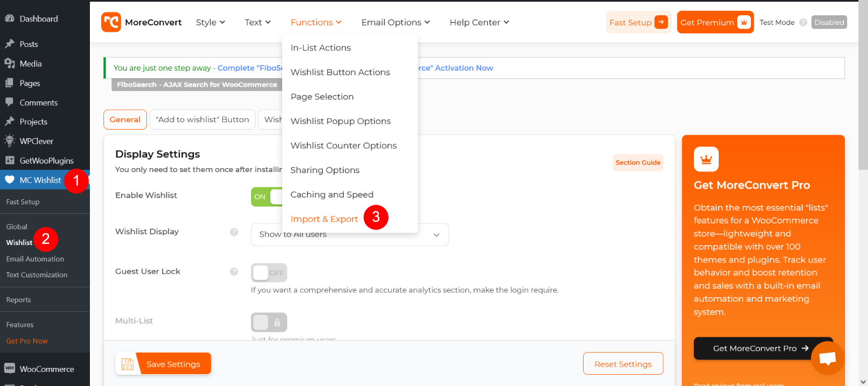Toggle the Enable Wishlist switch
Screen dimensions: 868x386
pos(266,197)
